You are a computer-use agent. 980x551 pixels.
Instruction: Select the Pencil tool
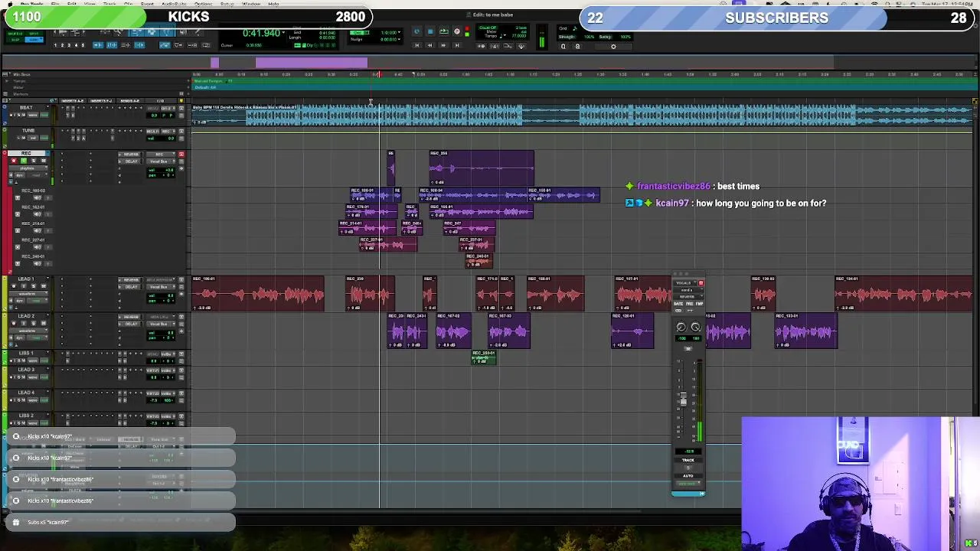(x=198, y=32)
